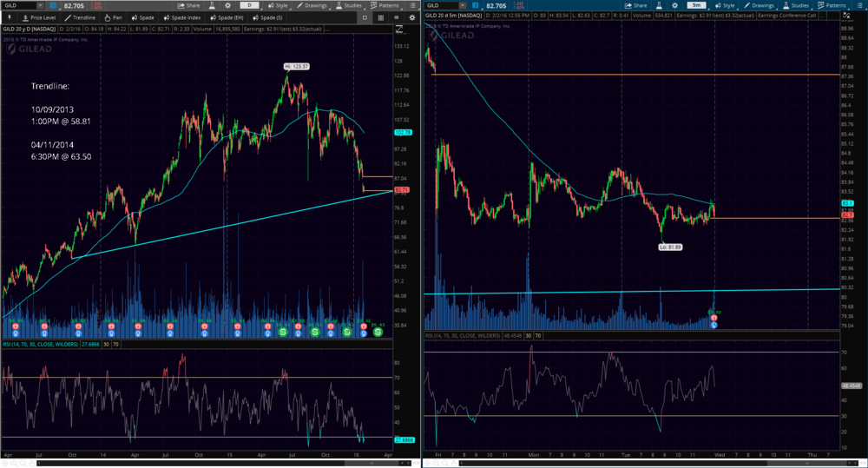Click the Trendline: annotation text
This screenshot has width=868, height=468.
50,87
